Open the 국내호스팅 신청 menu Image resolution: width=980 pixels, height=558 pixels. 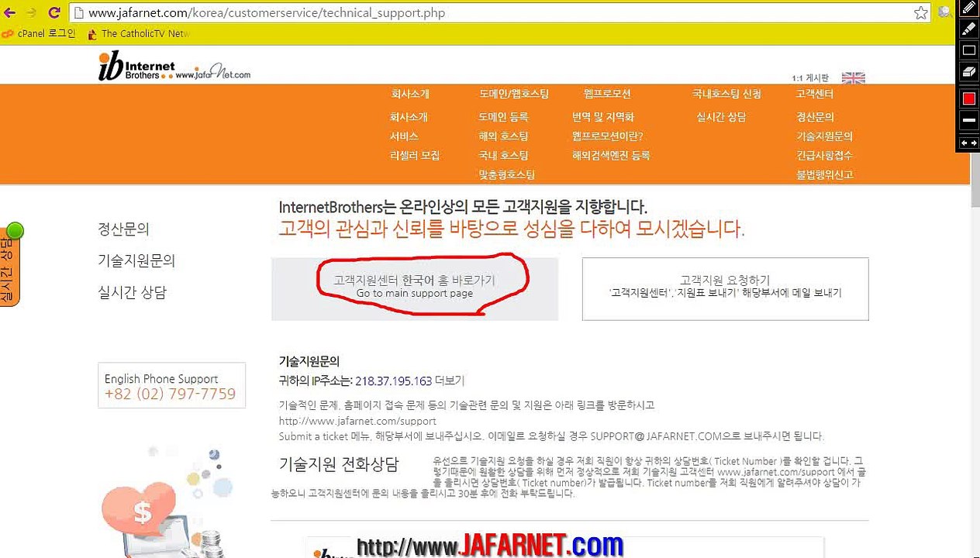click(x=726, y=94)
